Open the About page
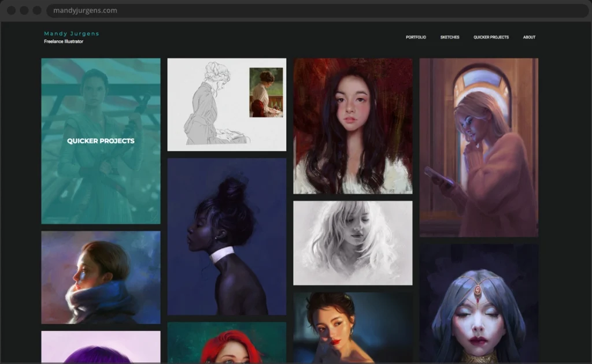Viewport: 592px width, 364px height. point(529,38)
